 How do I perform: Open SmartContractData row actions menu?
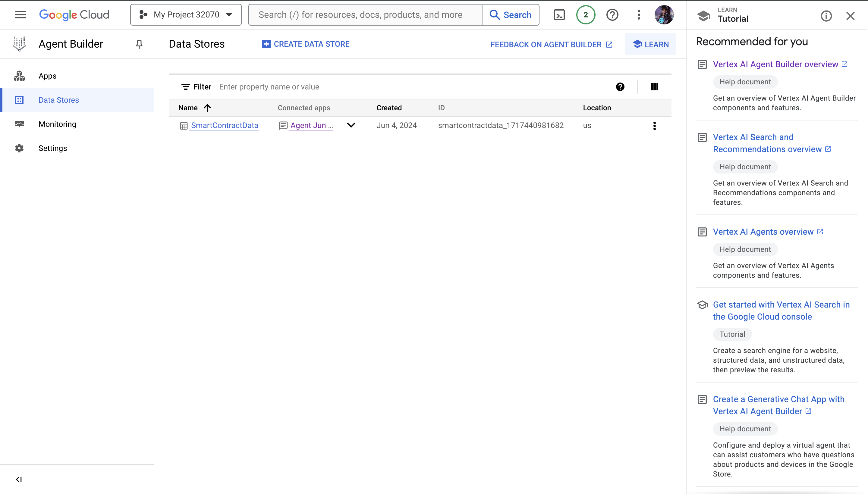coord(654,126)
